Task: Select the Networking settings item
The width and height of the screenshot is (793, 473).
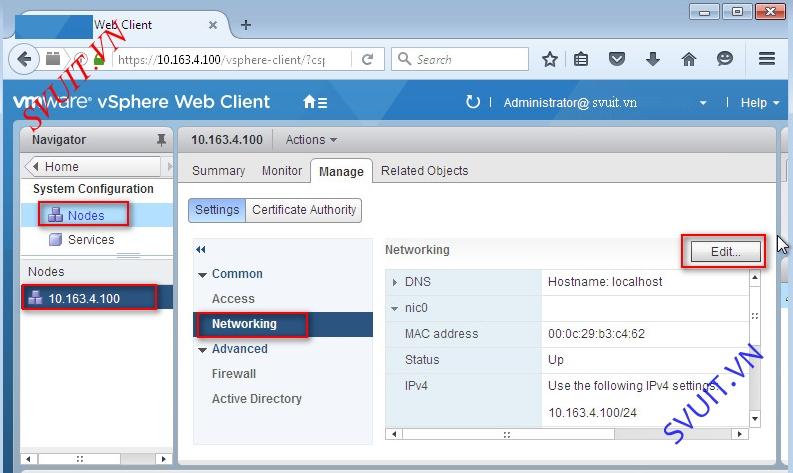Action: (283, 324)
